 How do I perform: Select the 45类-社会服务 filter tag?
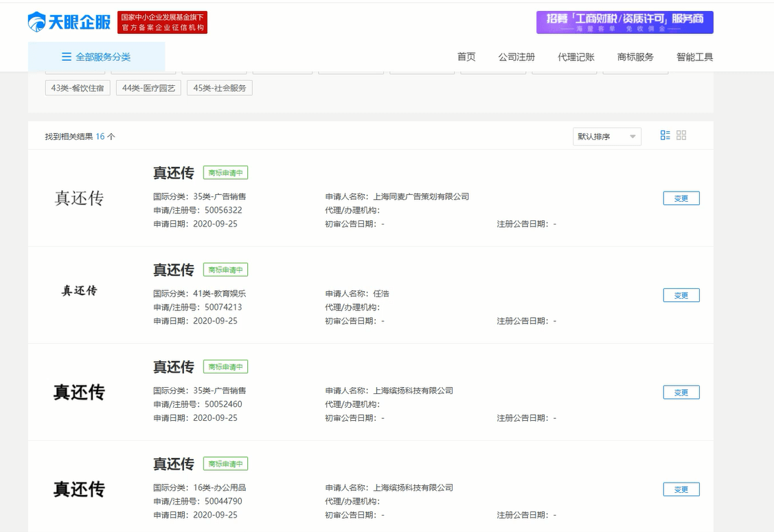click(219, 88)
